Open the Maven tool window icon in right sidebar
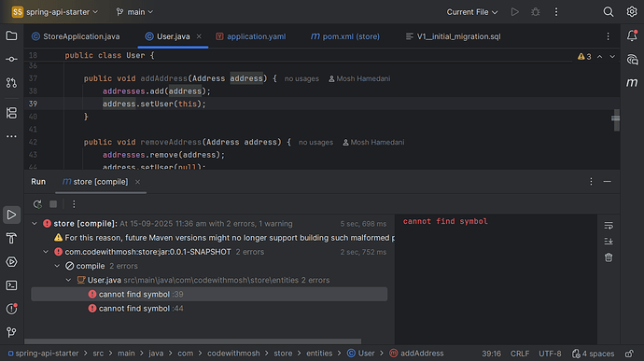The image size is (644, 361). (632, 82)
